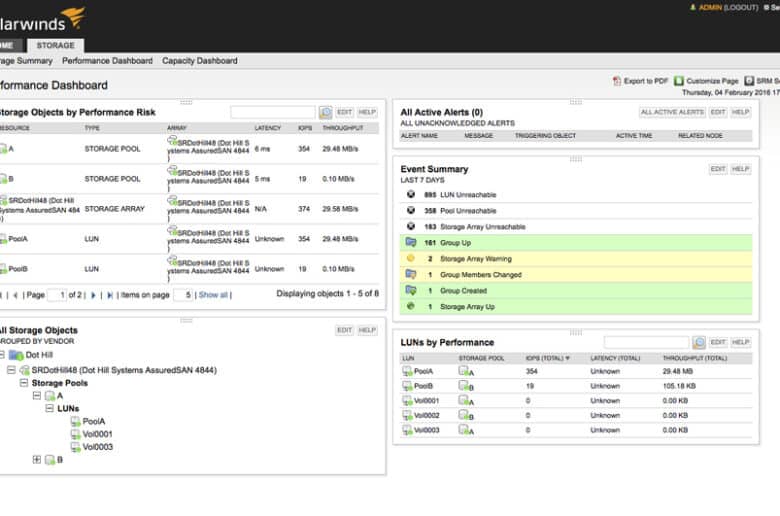Image resolution: width=780 pixels, height=516 pixels.
Task: Open Capacity Dashboard submenu item
Action: [x=199, y=61]
